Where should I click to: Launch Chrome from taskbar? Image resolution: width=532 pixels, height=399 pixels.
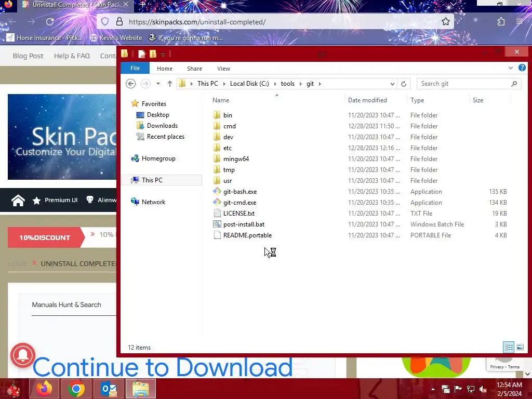tap(76, 389)
